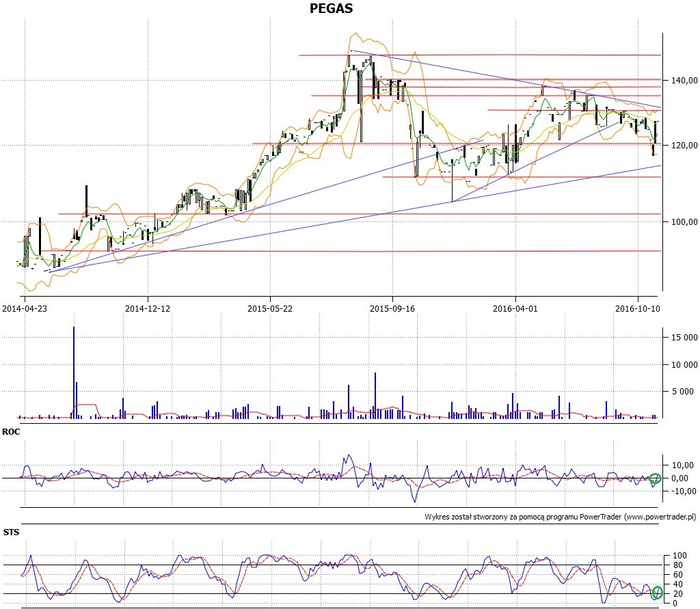Click the 140,00 price axis label
Screen dimensions: 700x609
(x=684, y=81)
